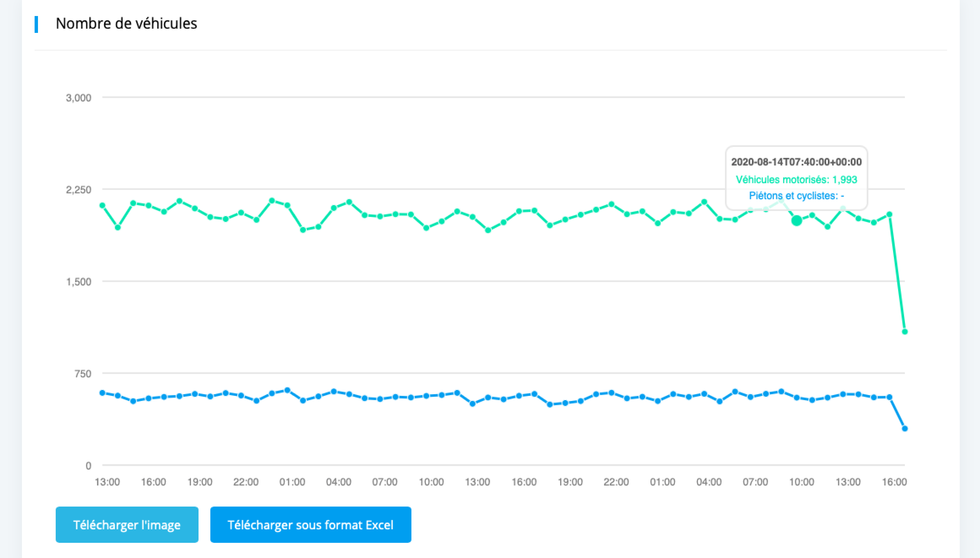Click the Télécharger l'image button
The height and width of the screenshot is (558, 980).
coord(127,525)
